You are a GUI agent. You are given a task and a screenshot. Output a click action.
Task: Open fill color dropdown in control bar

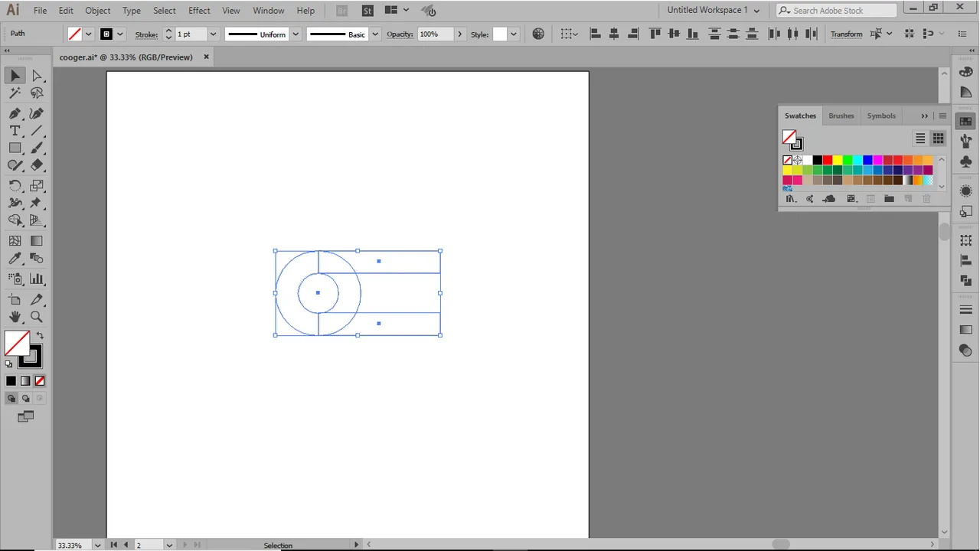89,34
